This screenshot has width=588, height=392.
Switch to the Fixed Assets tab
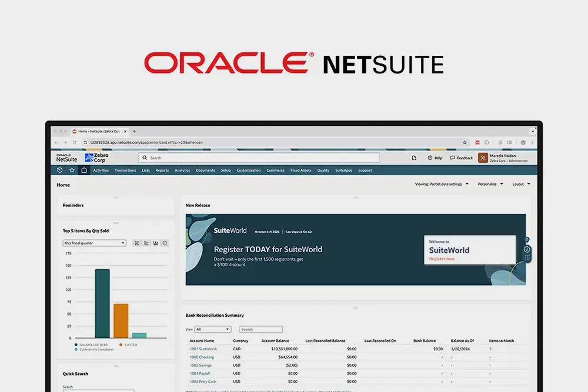tap(301, 170)
